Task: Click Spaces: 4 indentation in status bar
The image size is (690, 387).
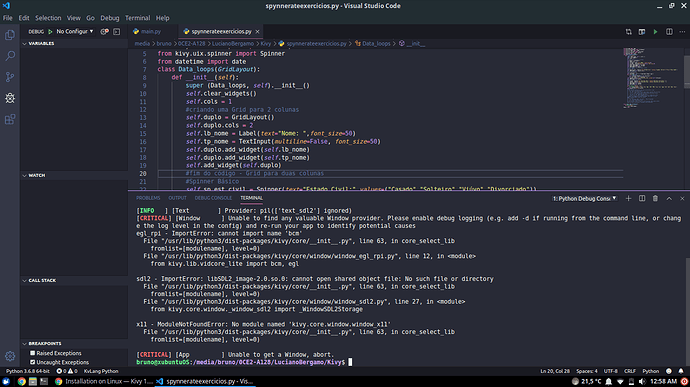Action: [x=587, y=371]
